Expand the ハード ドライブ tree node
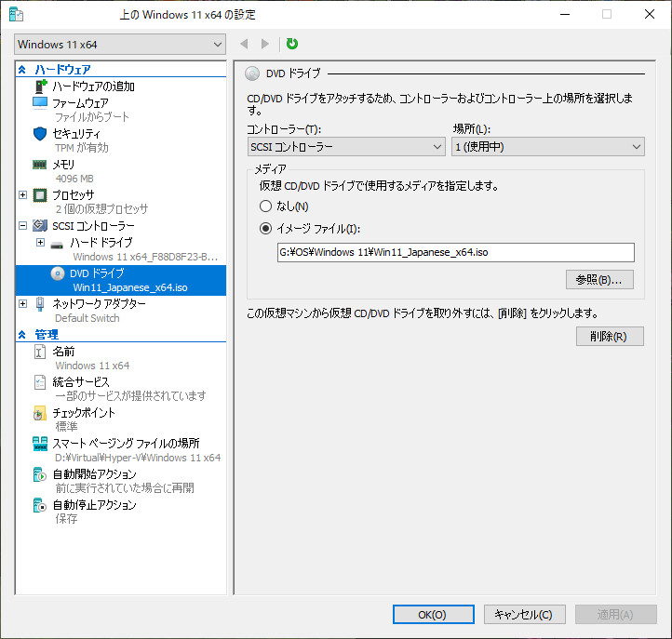 (x=40, y=243)
